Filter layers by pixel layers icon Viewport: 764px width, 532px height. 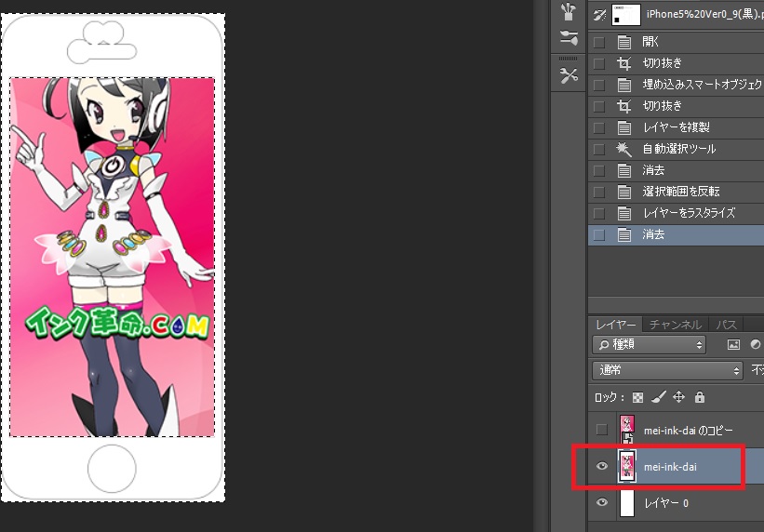733,344
